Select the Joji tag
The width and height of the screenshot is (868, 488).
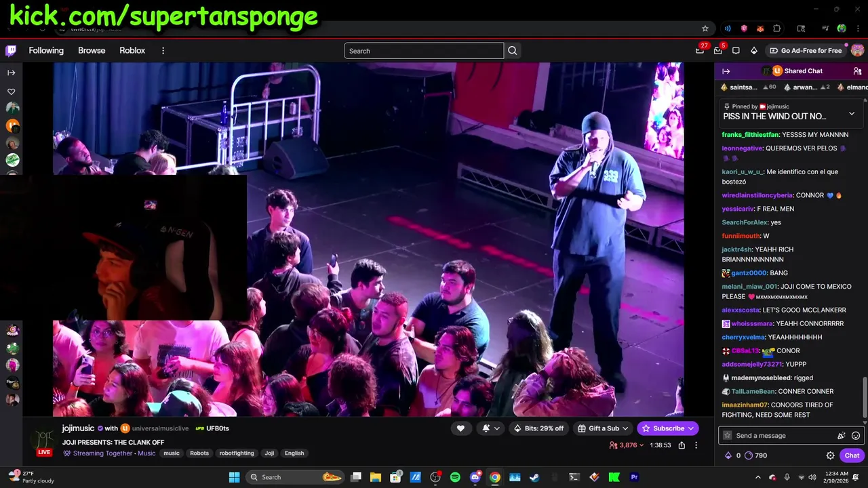[x=269, y=453]
